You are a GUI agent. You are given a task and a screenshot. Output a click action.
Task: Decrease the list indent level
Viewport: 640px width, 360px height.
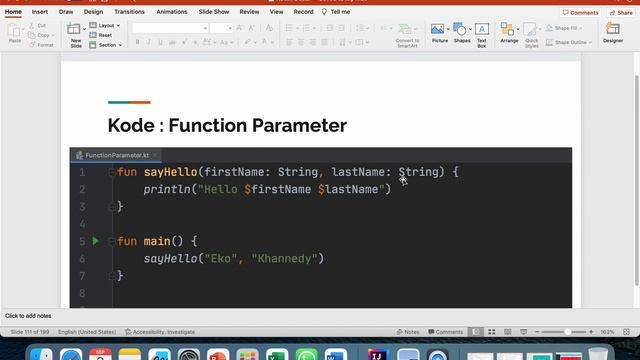coord(329,28)
